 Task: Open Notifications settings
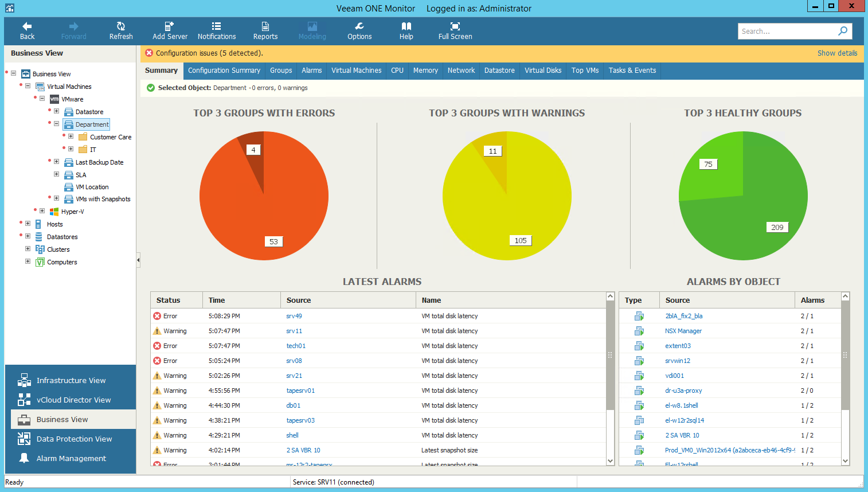pyautogui.click(x=216, y=31)
